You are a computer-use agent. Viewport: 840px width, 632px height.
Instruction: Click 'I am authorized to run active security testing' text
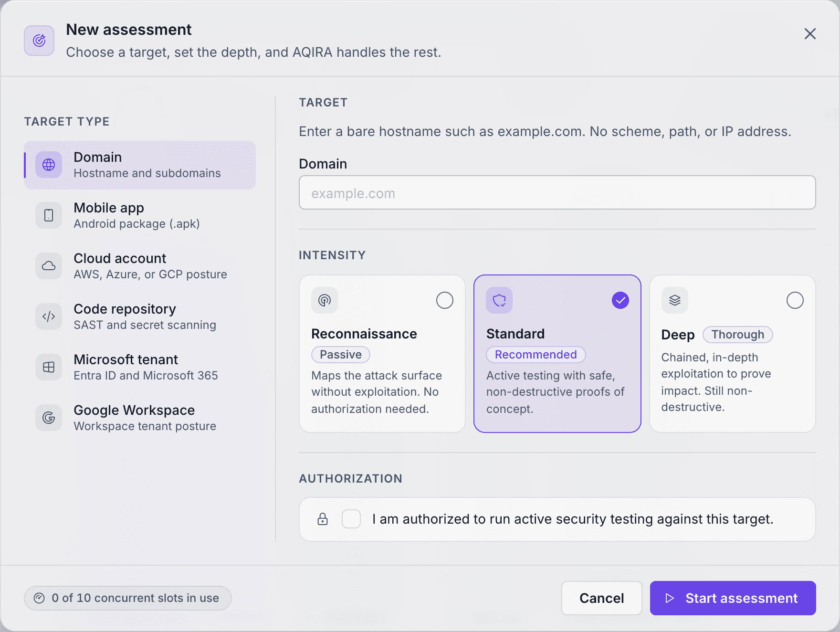point(573,519)
